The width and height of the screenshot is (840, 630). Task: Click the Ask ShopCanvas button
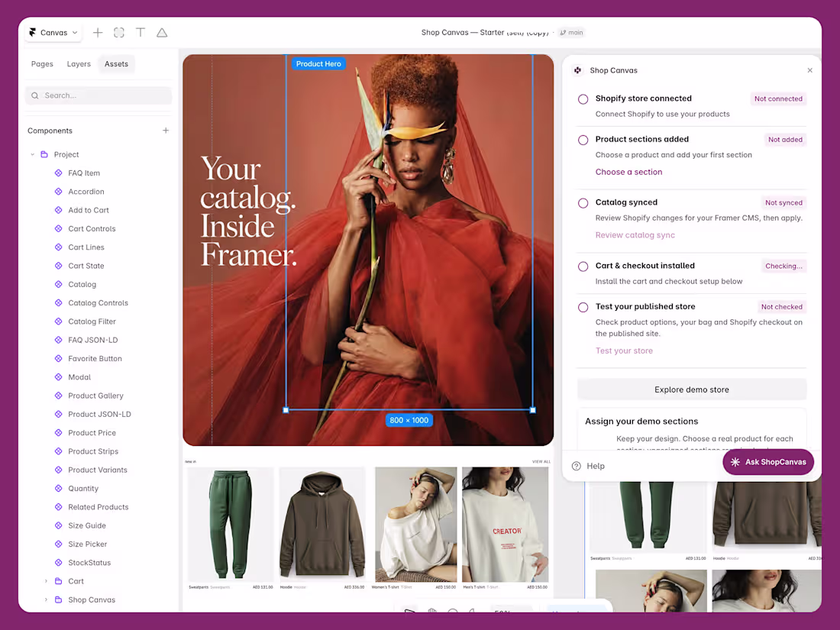click(768, 462)
